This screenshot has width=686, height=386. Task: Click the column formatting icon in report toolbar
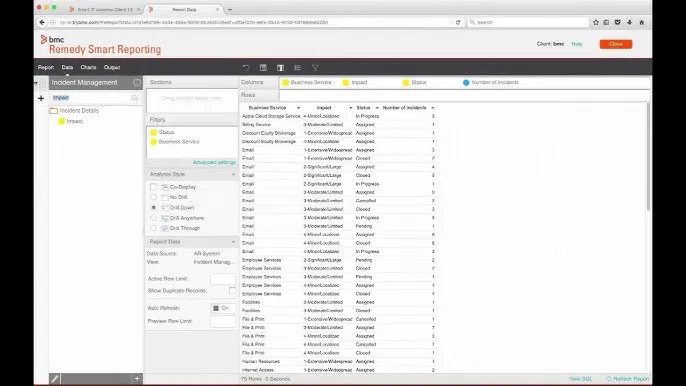point(280,68)
